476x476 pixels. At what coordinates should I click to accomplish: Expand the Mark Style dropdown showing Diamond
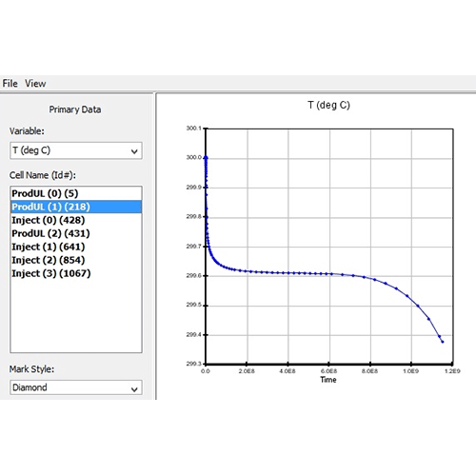coord(76,387)
